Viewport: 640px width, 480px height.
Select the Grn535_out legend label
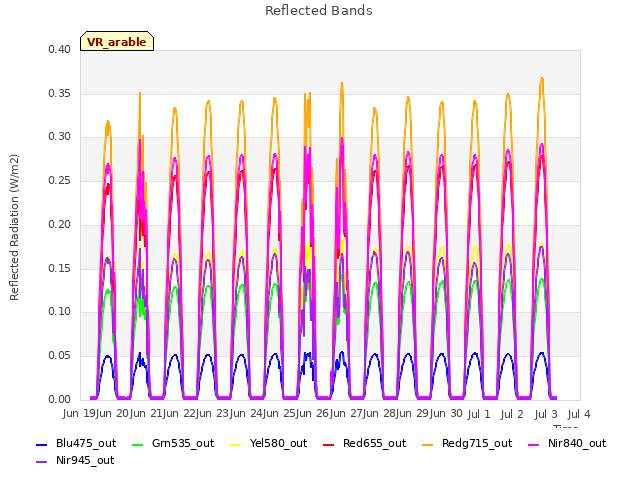pyautogui.click(x=183, y=443)
